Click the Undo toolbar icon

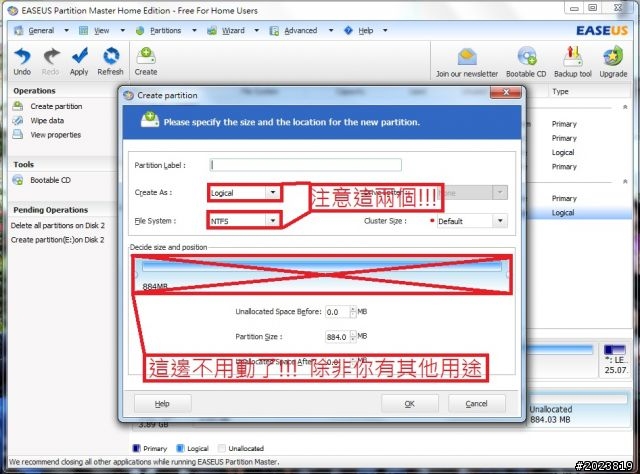(x=22, y=56)
